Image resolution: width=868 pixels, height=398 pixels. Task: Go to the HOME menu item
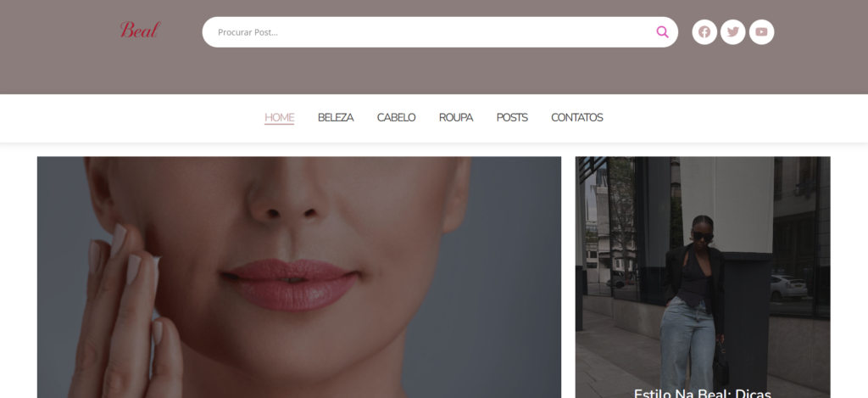279,117
